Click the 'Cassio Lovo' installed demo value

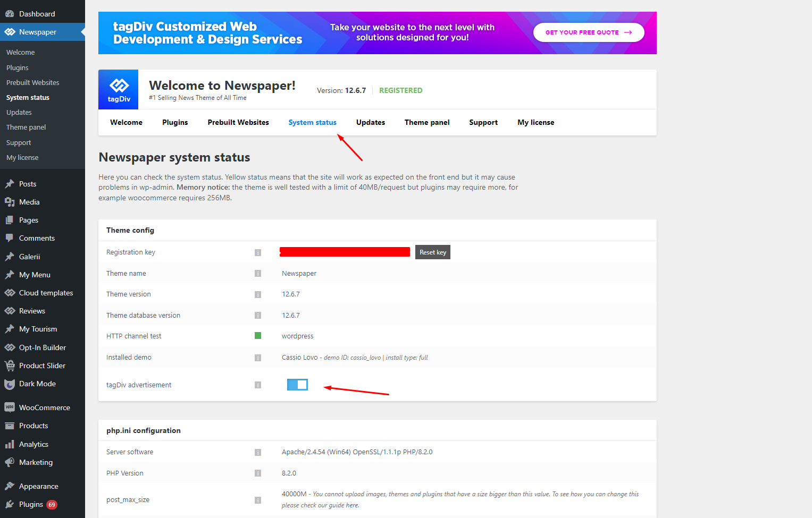300,358
